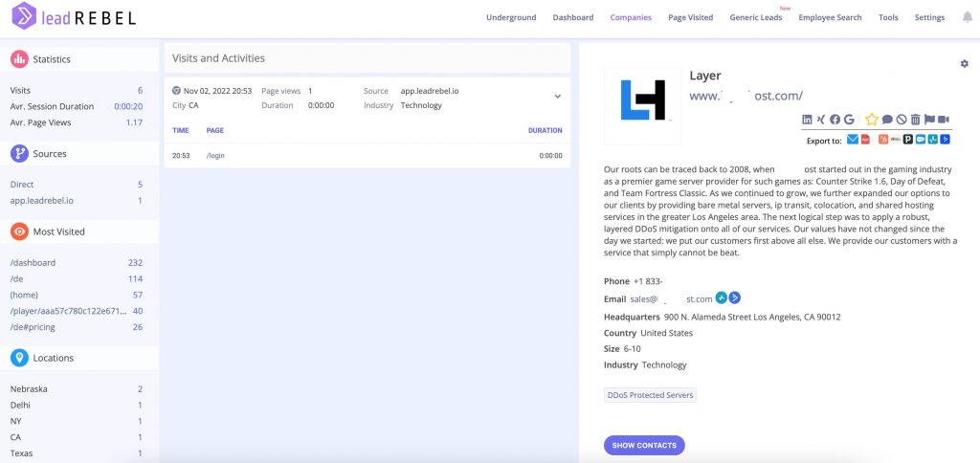Open the company's LinkedIn profile icon

[x=807, y=120]
